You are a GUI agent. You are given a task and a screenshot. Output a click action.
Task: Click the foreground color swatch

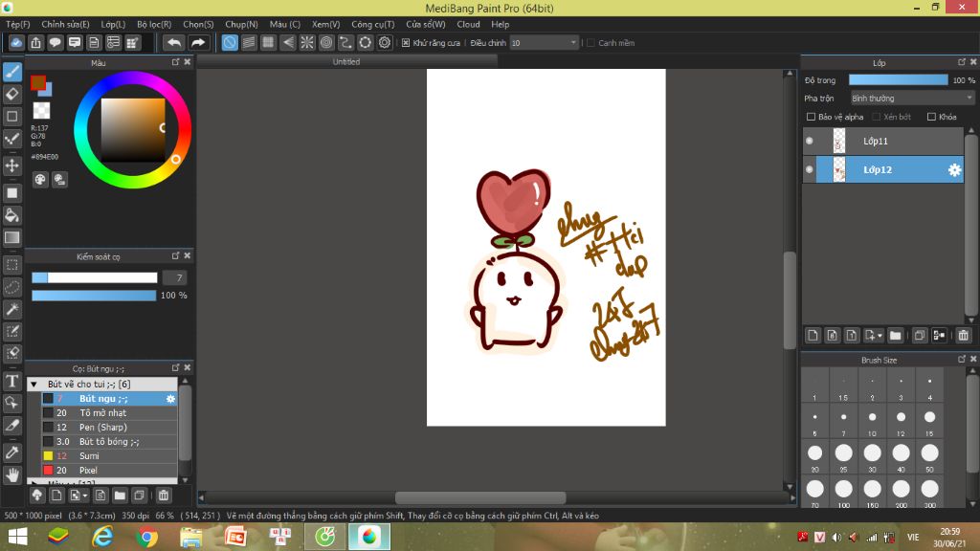click(x=38, y=82)
